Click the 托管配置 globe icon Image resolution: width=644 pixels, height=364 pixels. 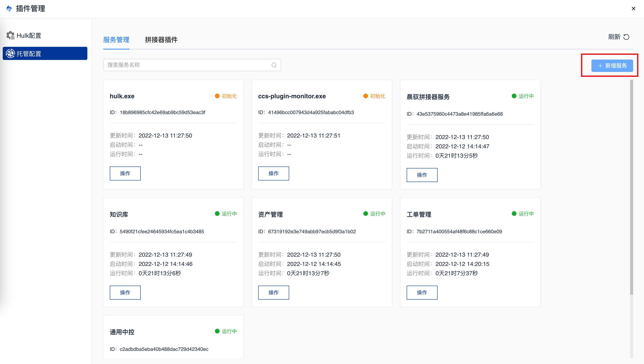(10, 54)
